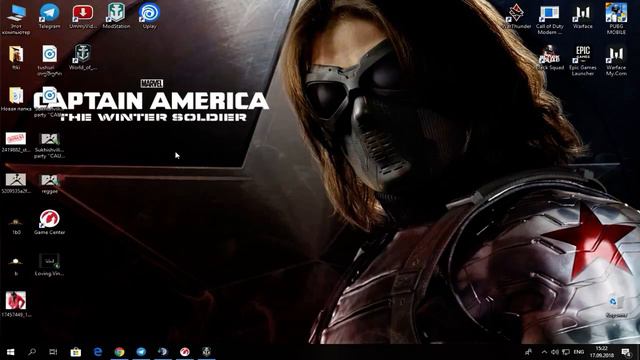
Task: Open the folder icon below 'Этот компьютер'
Action: coord(16,58)
